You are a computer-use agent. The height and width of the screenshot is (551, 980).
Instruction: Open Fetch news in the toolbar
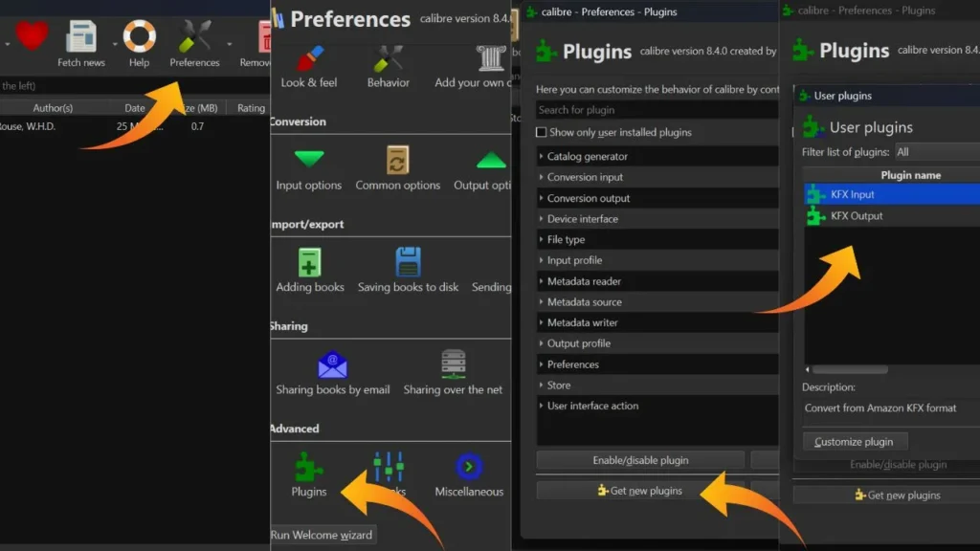coord(81,44)
